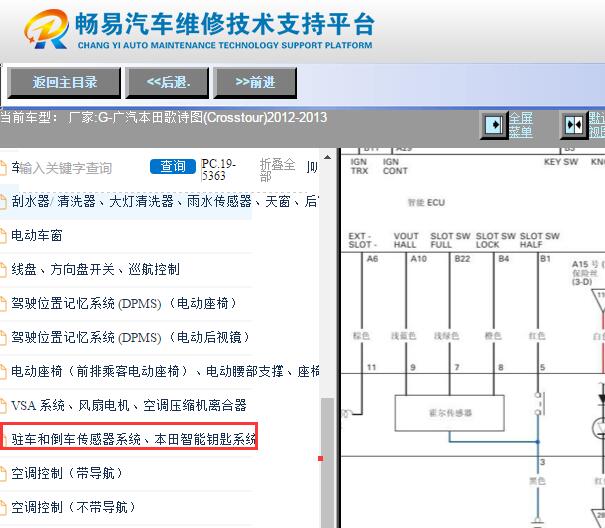The width and height of the screenshot is (605, 528).
Task: Open the 电动车窗 tree item
Action: [37, 235]
